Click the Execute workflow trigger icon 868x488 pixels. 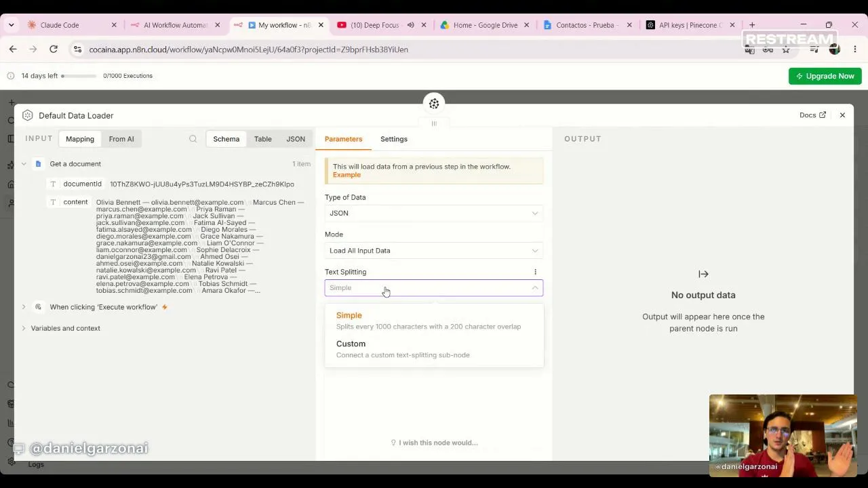point(39,307)
